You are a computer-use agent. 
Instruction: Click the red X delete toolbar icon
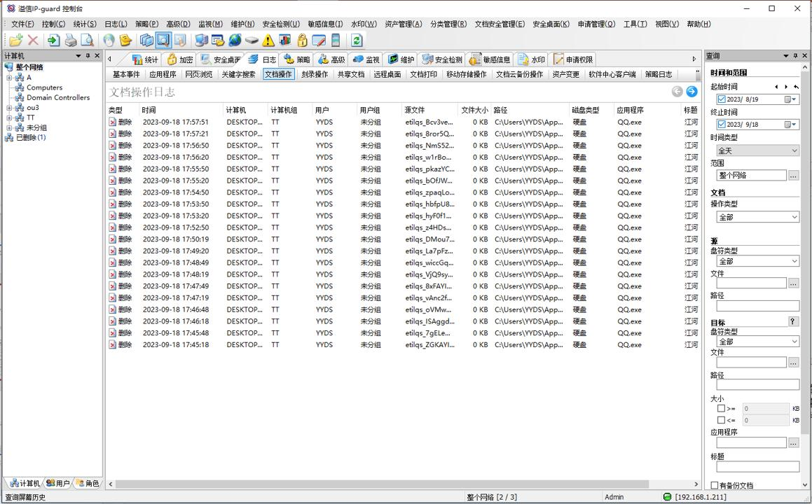pos(33,40)
